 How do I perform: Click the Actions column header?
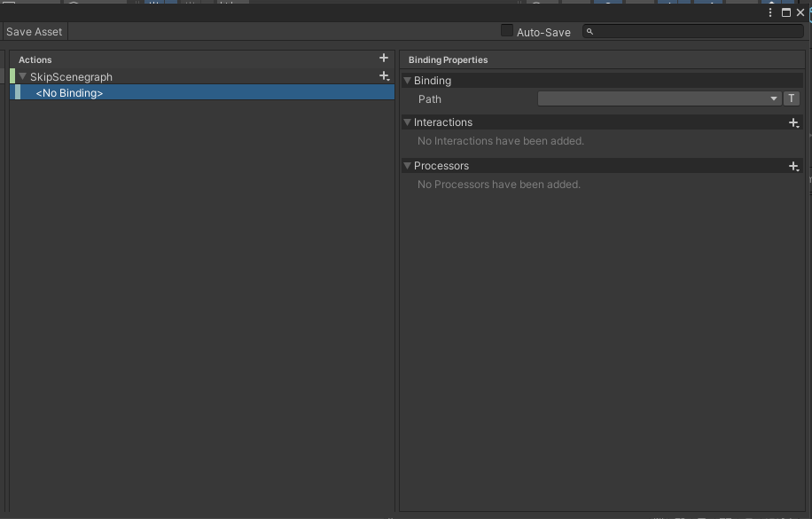click(x=35, y=59)
